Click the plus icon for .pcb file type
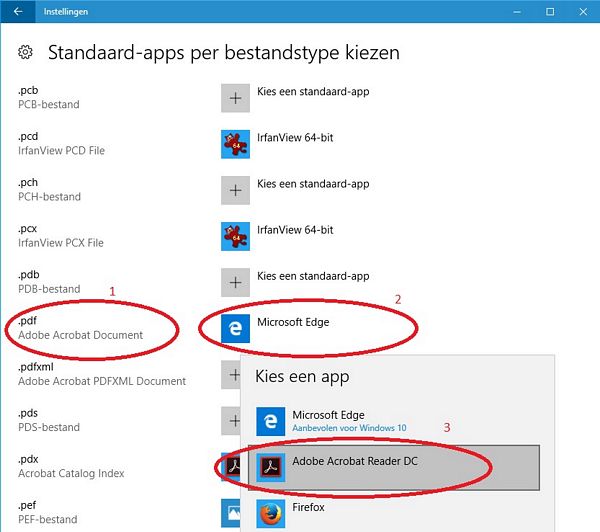 point(235,98)
